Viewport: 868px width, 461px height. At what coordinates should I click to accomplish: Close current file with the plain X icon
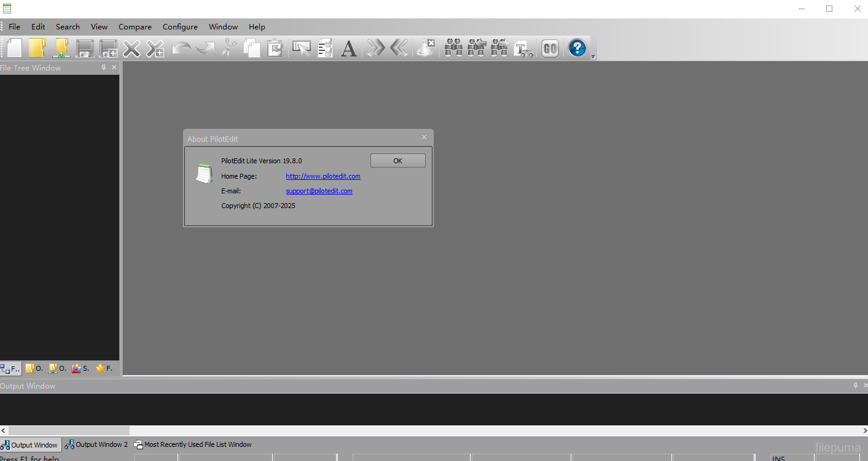click(x=131, y=48)
